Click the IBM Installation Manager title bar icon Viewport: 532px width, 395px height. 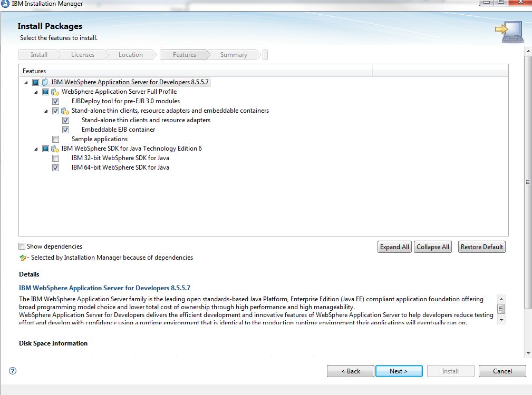[5, 3]
